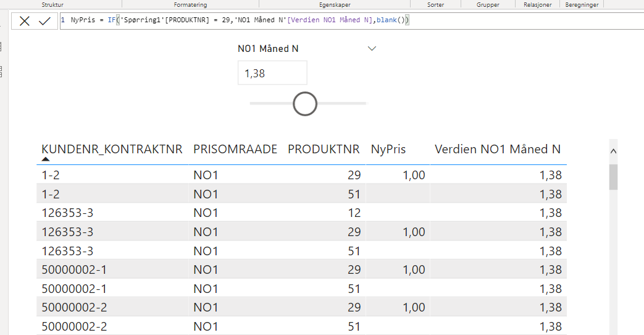This screenshot has width=644, height=335.
Task: Click the NO1 Måned N slicer title
Action: click(268, 48)
